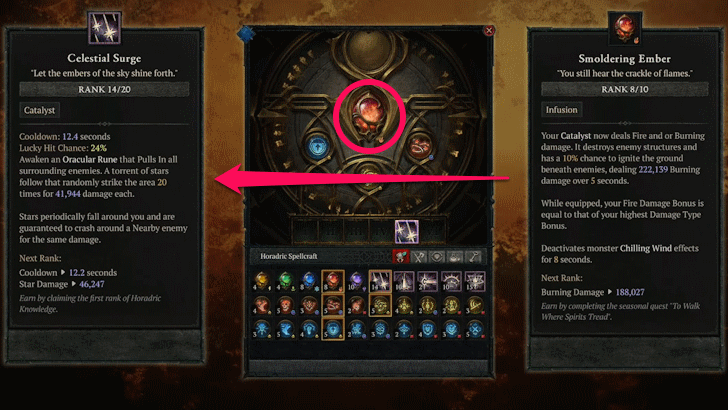Screen dimensions: 728x410
Task: Open the active red Spellcraft inventory tab
Action: click(401, 256)
